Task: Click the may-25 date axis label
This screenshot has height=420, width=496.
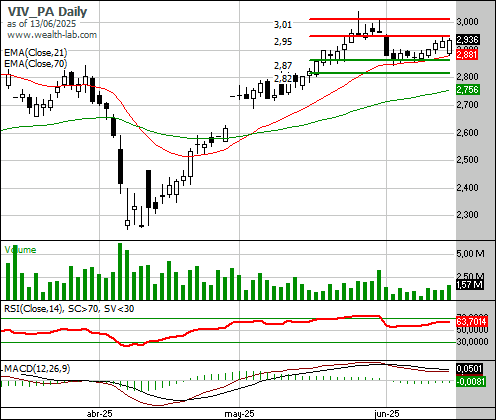Action: click(239, 414)
